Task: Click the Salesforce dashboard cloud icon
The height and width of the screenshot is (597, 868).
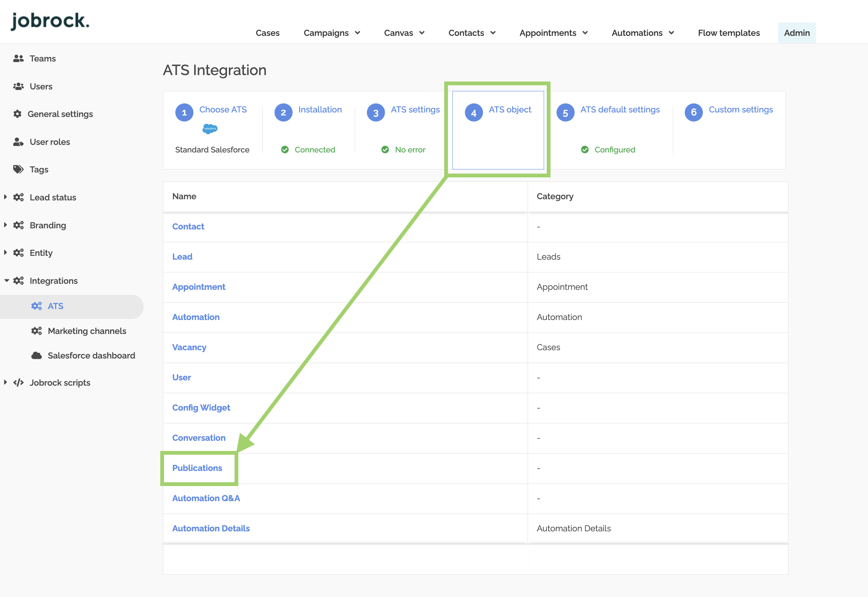Action: click(37, 355)
